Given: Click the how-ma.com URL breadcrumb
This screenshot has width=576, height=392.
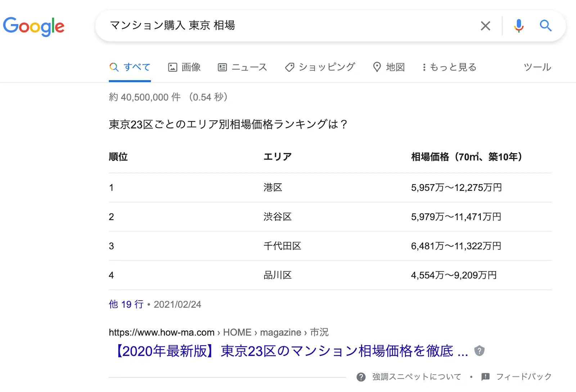Looking at the screenshot, I should point(219,332).
